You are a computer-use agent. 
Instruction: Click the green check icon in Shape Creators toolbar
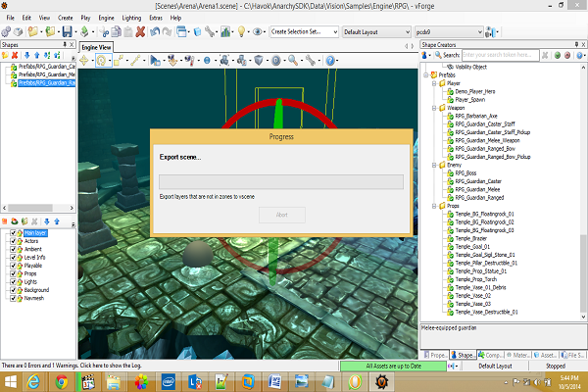[x=558, y=55]
